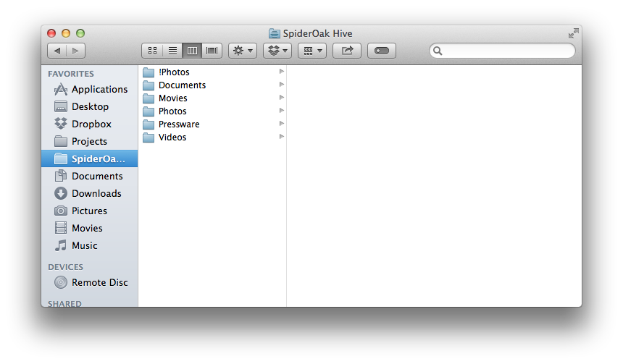Click the search field
623x364 pixels.
502,51
